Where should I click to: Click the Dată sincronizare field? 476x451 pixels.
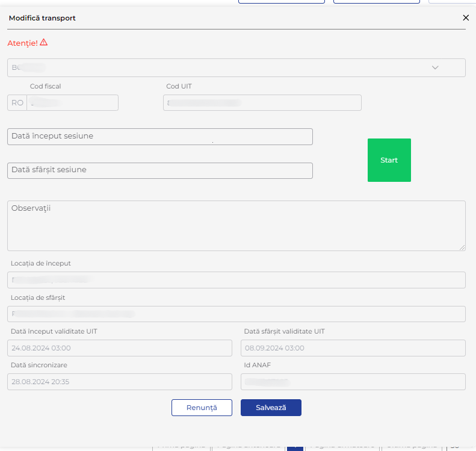point(119,382)
